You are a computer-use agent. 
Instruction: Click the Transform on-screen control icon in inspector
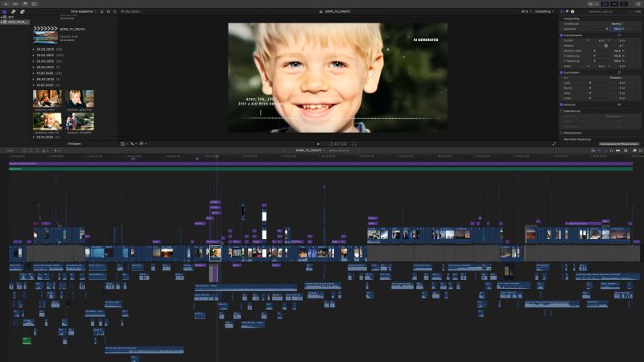619,35
